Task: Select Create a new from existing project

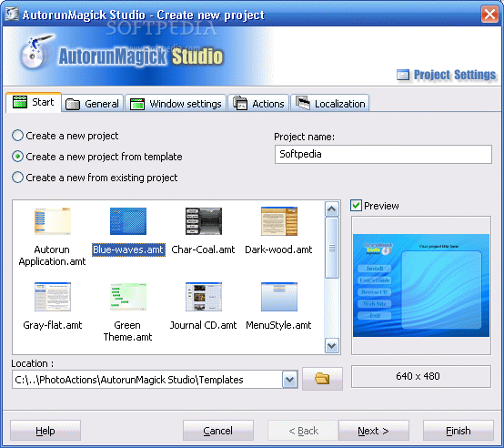Action: click(95, 178)
